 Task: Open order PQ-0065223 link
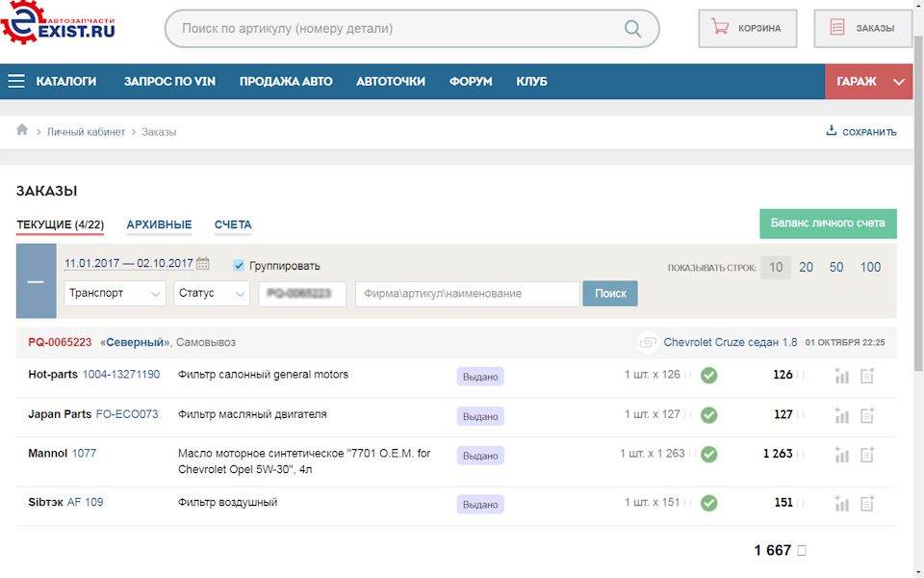tap(60, 342)
